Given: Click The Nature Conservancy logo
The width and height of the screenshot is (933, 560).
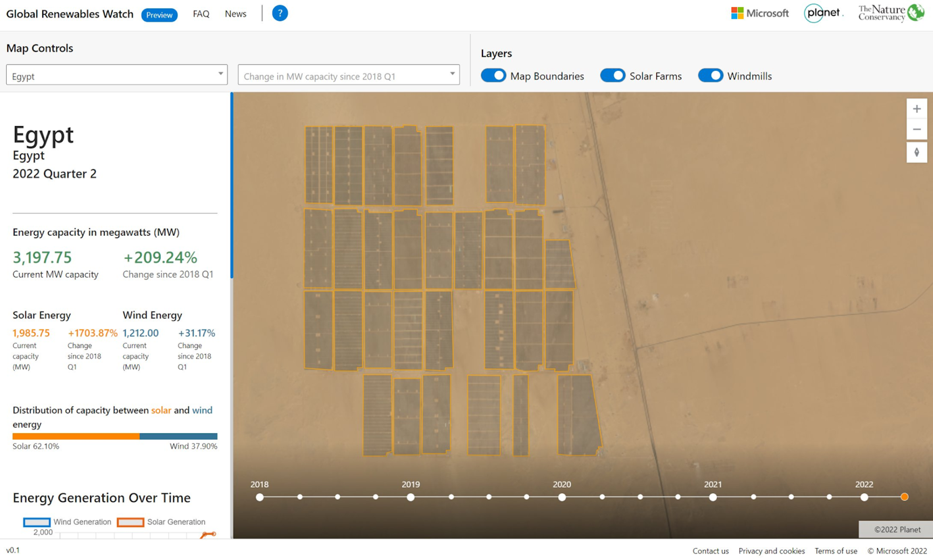Looking at the screenshot, I should click(x=891, y=13).
